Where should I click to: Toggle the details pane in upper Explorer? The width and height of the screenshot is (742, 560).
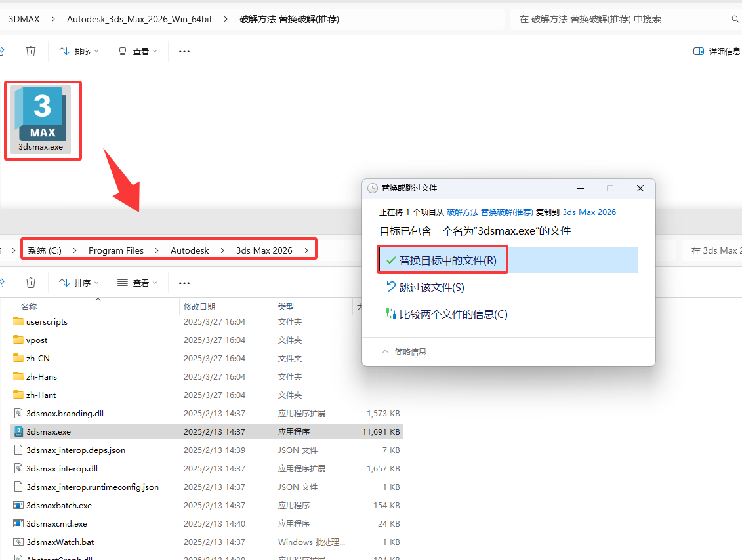pos(716,51)
